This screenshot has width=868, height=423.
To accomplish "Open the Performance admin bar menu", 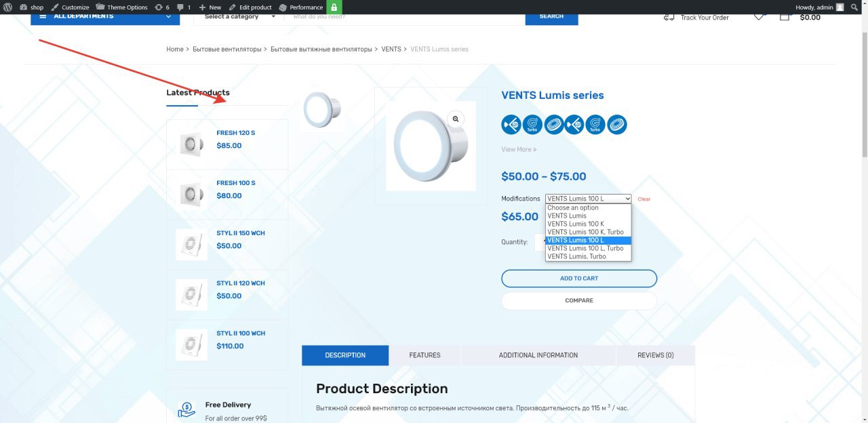I will [301, 7].
